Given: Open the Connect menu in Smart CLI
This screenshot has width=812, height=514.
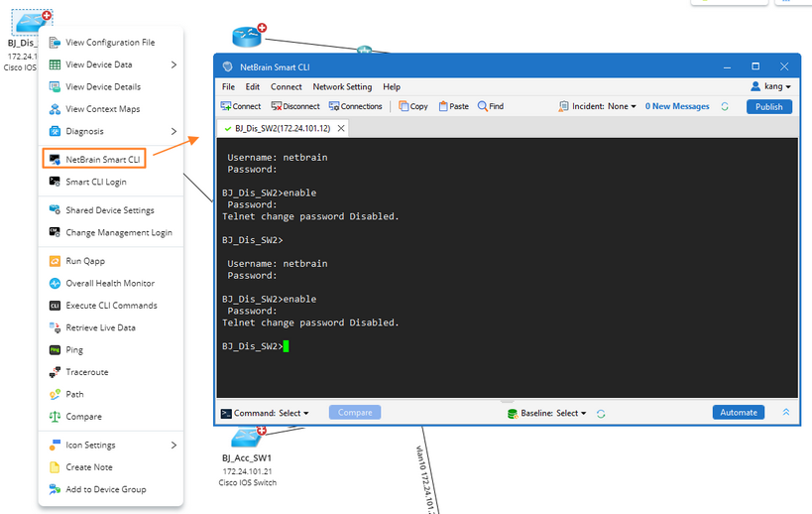Looking at the screenshot, I should point(286,87).
